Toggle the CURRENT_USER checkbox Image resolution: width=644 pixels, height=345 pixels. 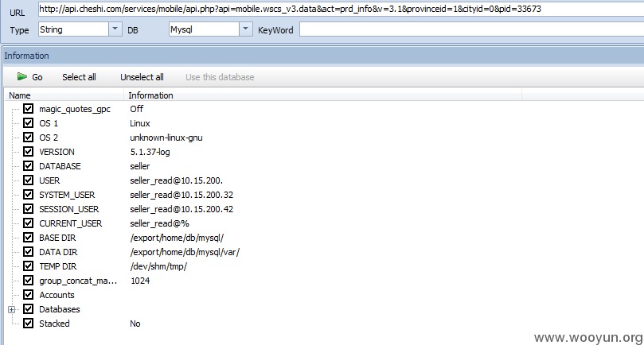[29, 223]
